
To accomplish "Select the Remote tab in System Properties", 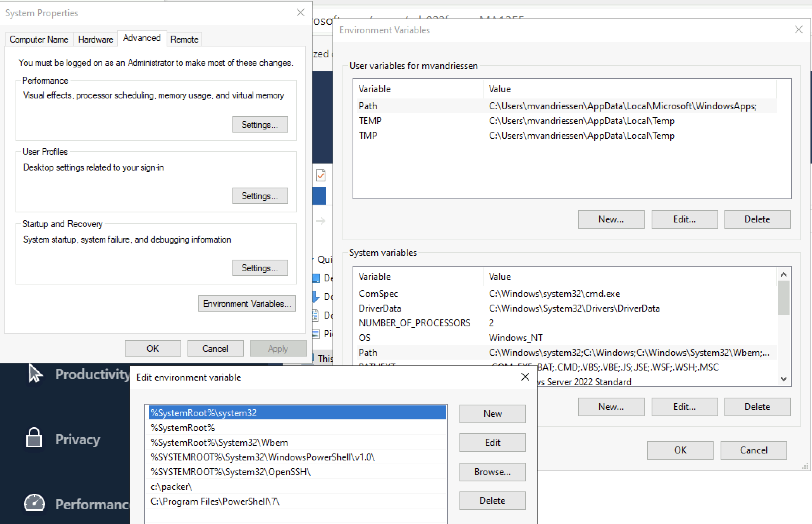I will coord(184,39).
